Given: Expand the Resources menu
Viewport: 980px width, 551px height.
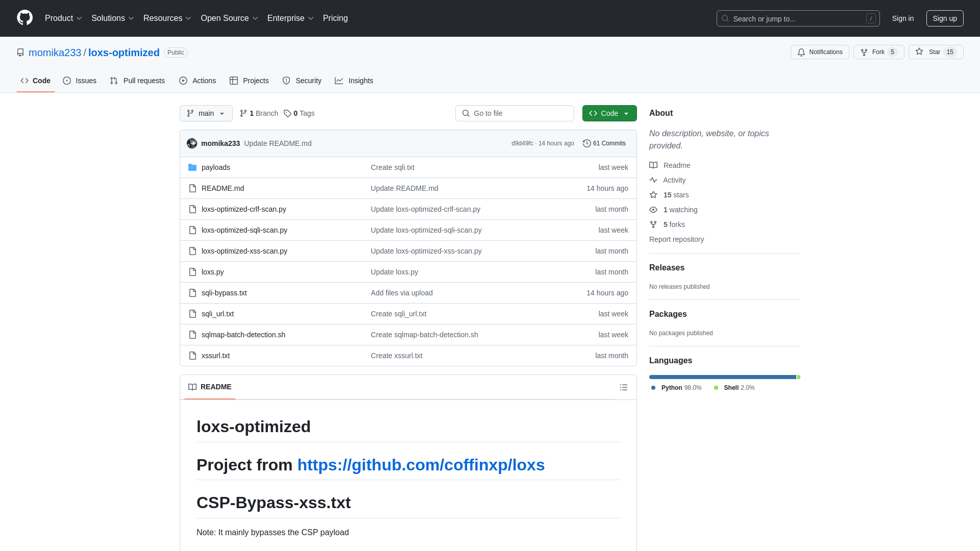Looking at the screenshot, I should click(x=167, y=18).
